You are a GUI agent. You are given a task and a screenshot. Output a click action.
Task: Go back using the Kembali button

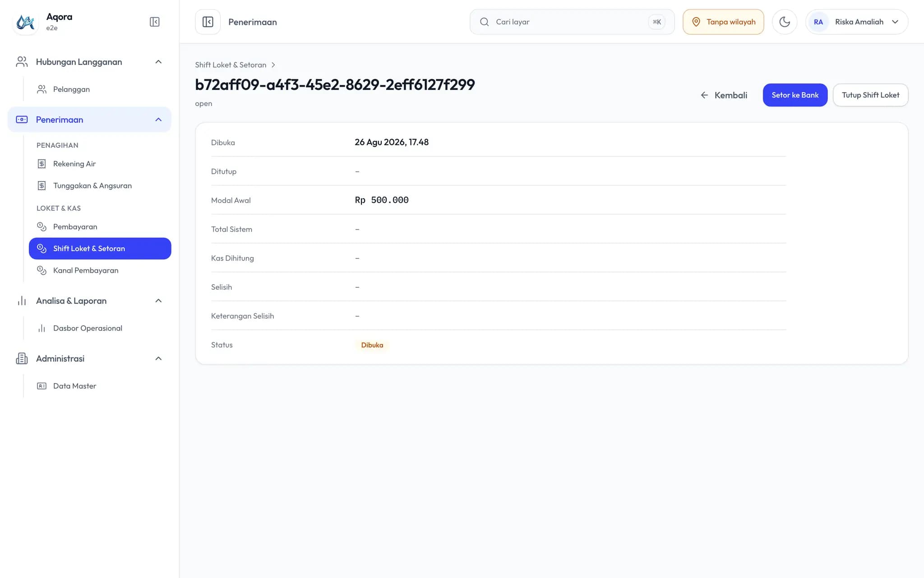point(724,95)
